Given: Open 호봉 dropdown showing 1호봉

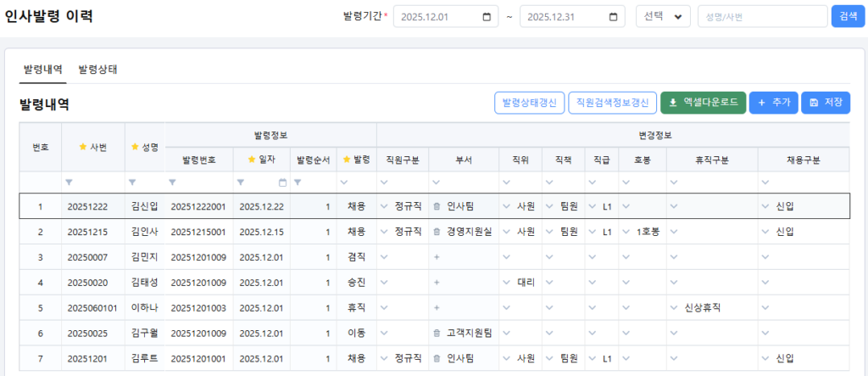Looking at the screenshot, I should point(626,232).
